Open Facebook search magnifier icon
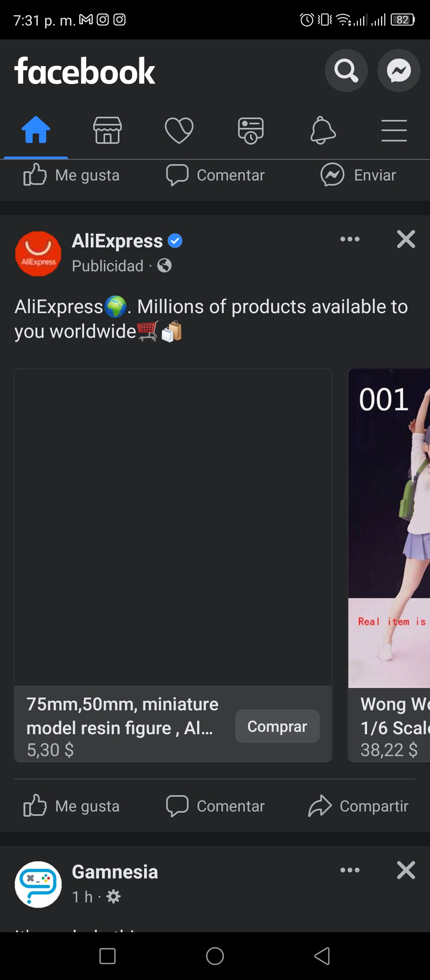Screen dimensions: 430x980 click(x=346, y=71)
